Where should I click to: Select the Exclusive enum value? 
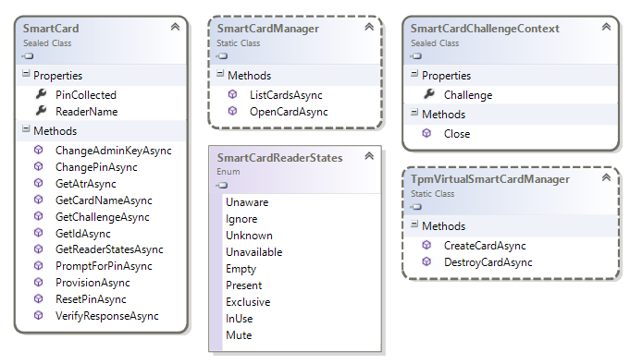(248, 302)
